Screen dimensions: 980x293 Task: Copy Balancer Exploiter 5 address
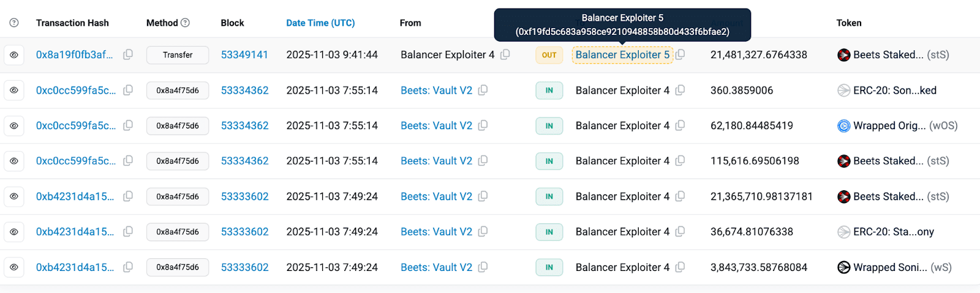click(x=680, y=54)
